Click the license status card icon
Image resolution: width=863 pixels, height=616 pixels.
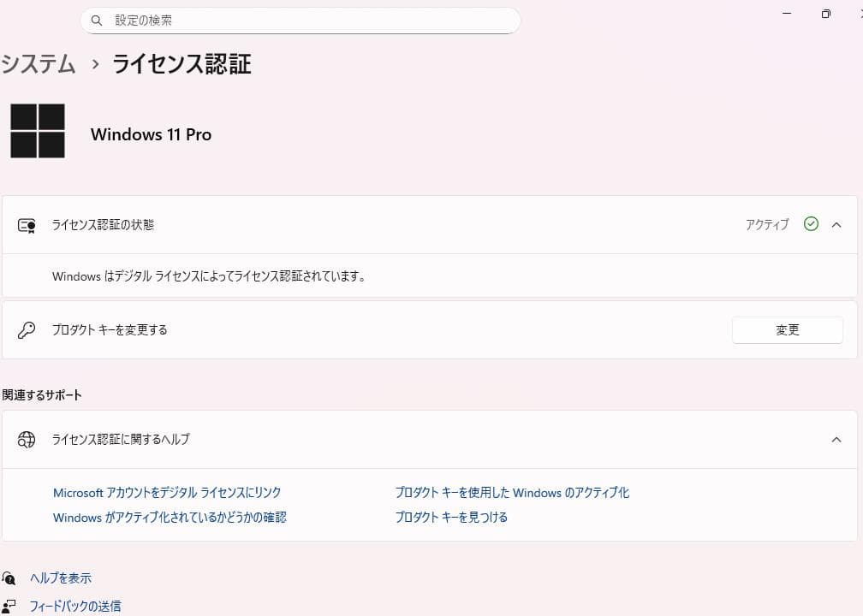[26, 225]
